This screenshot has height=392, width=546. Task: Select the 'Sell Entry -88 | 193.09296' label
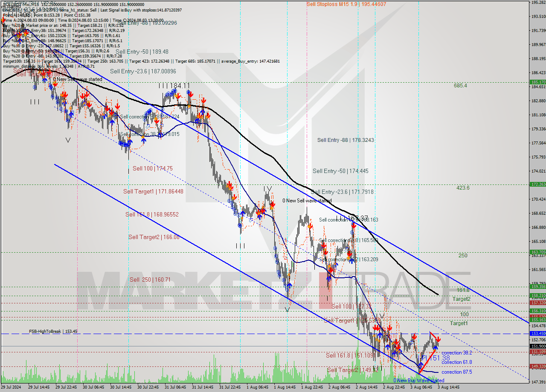click(147, 23)
